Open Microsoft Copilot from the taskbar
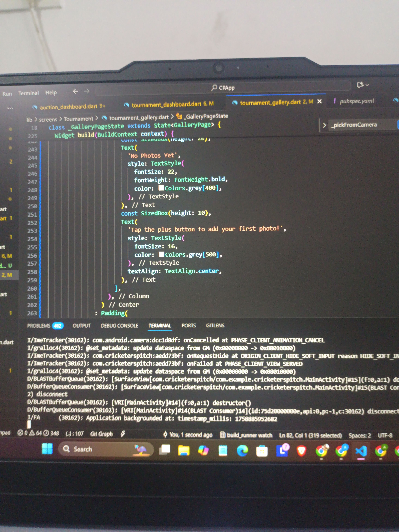The width and height of the screenshot is (399, 532). click(x=203, y=450)
